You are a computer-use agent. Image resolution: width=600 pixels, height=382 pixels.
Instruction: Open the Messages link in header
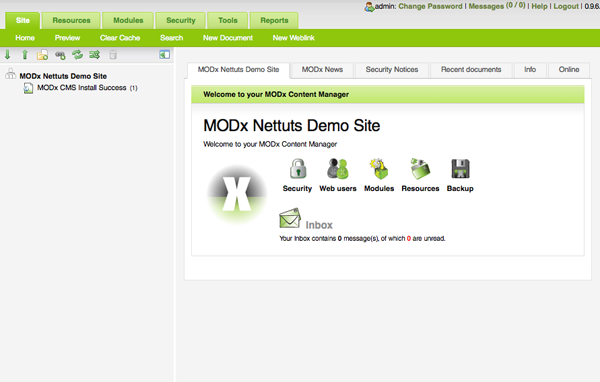(486, 7)
